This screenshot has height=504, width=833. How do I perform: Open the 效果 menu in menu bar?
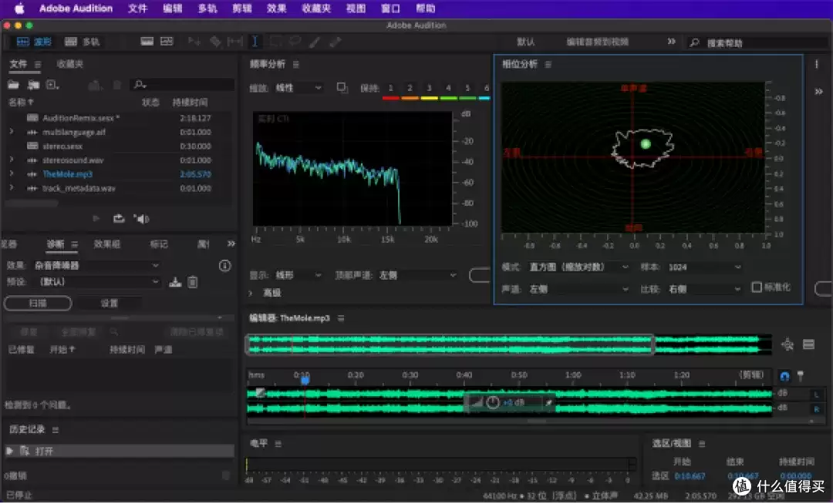click(276, 8)
